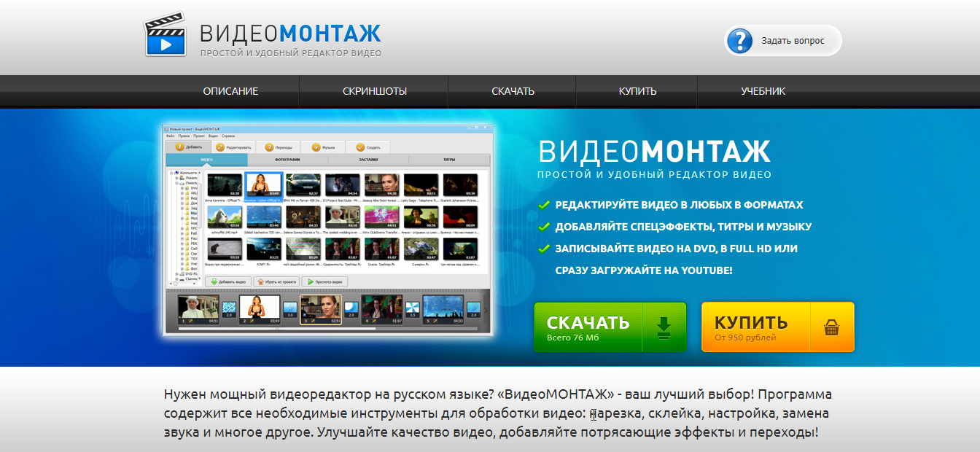Expand the "DVD RW" tree node
This screenshot has width=980, height=452.
click(176, 273)
